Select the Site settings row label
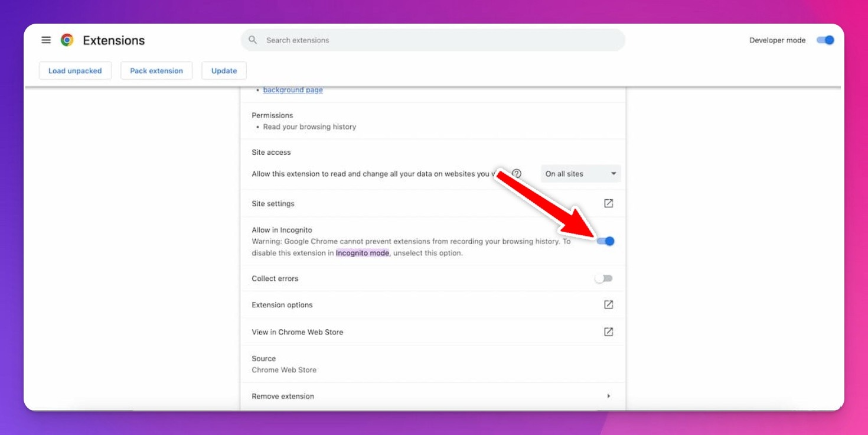Screen dimensions: 868x435 (273, 204)
